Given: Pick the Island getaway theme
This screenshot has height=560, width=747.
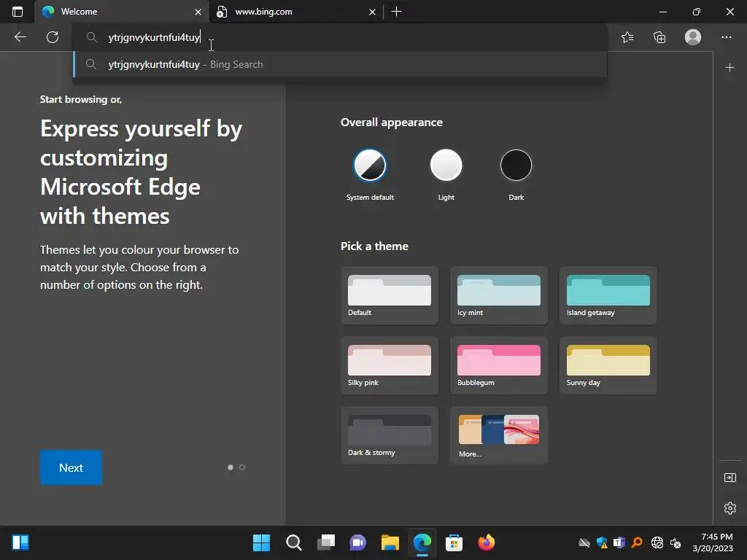Looking at the screenshot, I should (608, 296).
